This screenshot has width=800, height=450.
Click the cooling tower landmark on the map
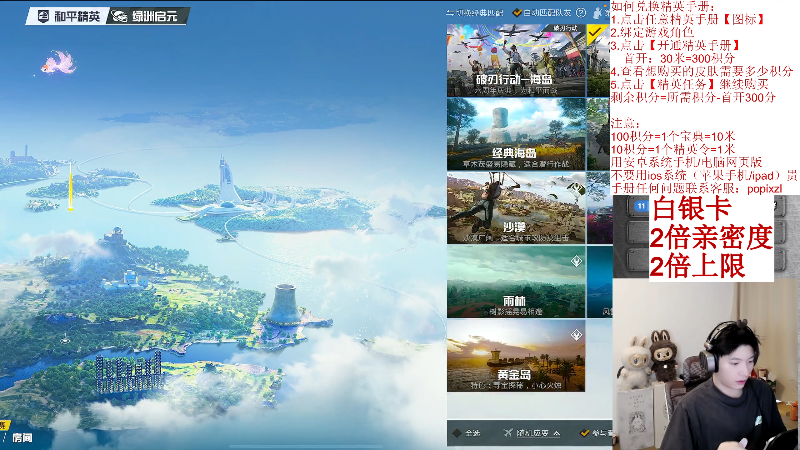284,305
